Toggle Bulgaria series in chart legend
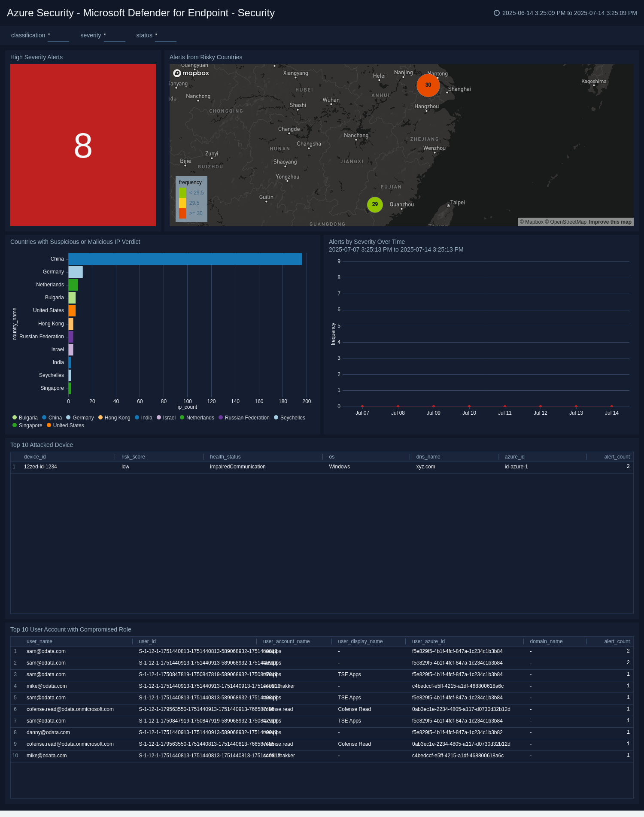 tap(25, 418)
